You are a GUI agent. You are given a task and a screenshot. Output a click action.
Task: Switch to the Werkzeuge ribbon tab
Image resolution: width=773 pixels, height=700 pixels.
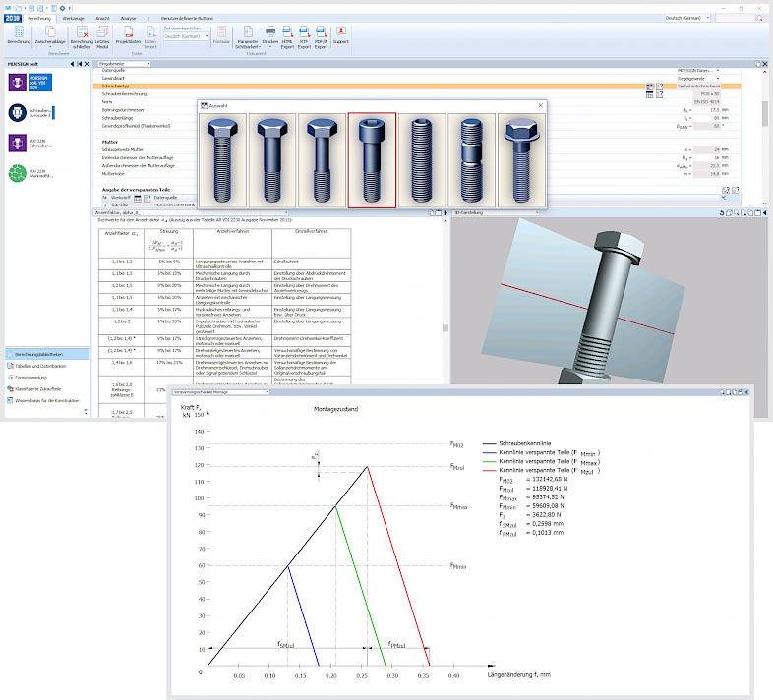point(74,18)
